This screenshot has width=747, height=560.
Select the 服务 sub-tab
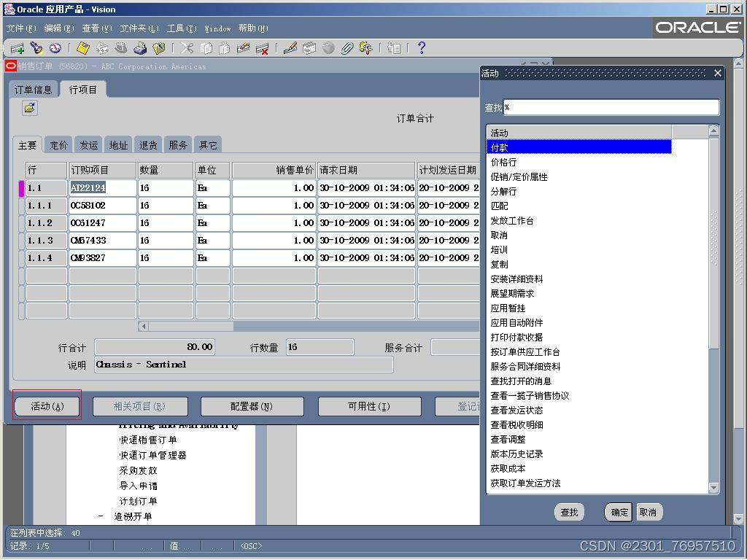[x=178, y=145]
